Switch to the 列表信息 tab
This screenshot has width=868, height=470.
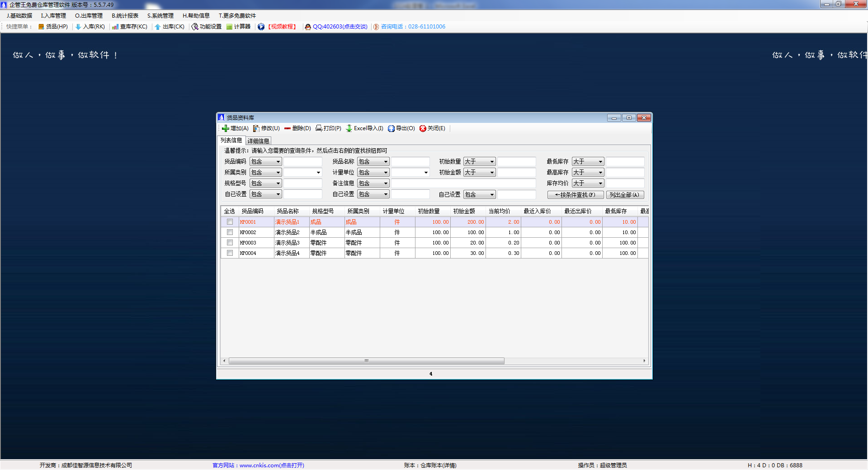[231, 141]
